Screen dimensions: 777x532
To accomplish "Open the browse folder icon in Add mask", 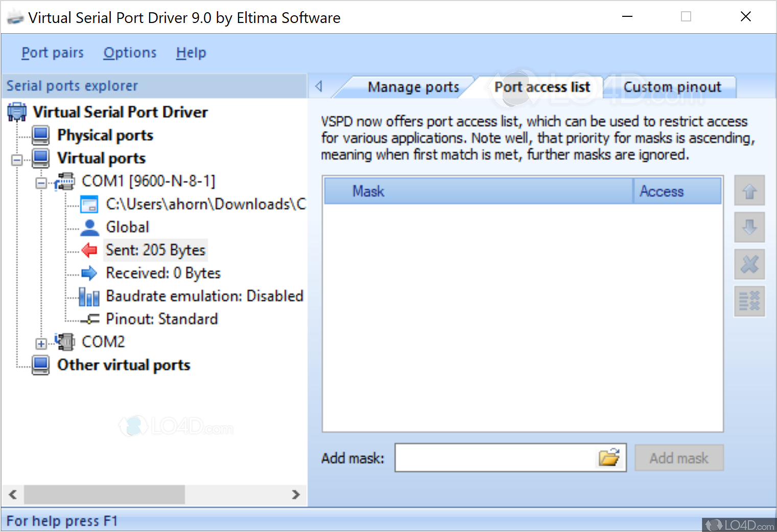I will (609, 457).
